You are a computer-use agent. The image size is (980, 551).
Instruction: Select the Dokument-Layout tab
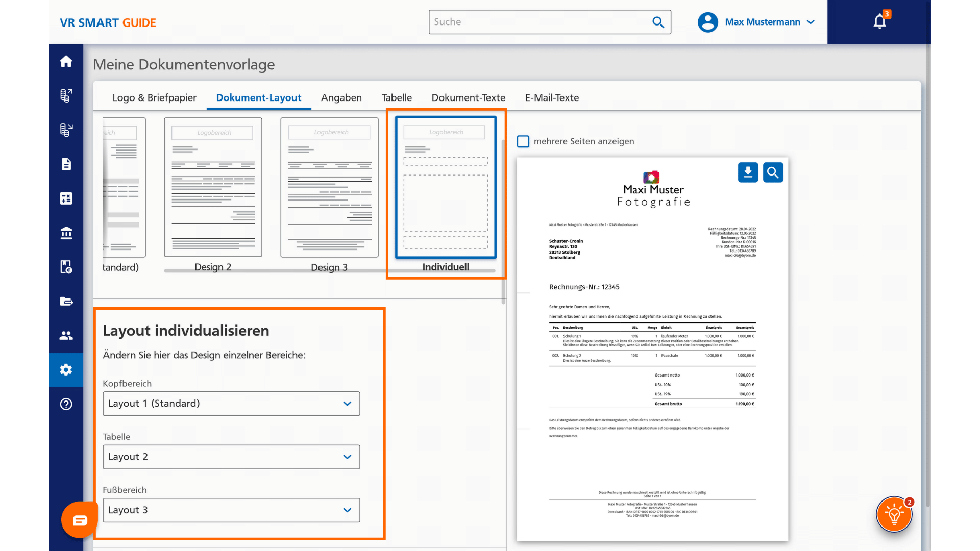point(259,97)
